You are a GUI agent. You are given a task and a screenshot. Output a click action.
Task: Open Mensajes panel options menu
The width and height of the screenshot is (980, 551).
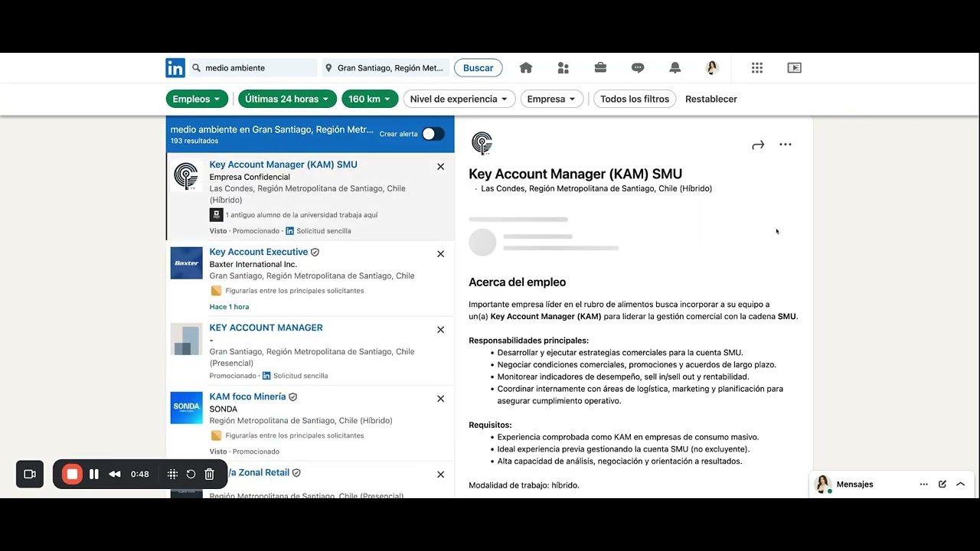[924, 484]
